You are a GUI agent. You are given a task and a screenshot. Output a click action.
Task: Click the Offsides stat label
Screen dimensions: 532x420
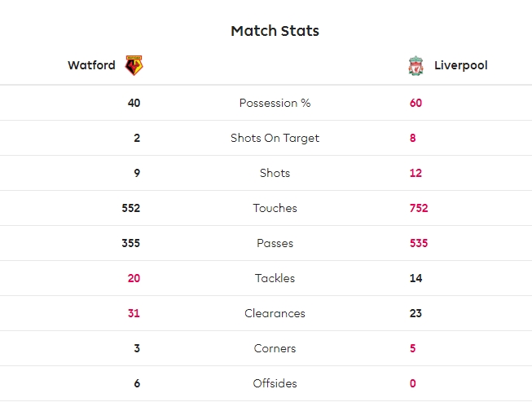(x=275, y=383)
